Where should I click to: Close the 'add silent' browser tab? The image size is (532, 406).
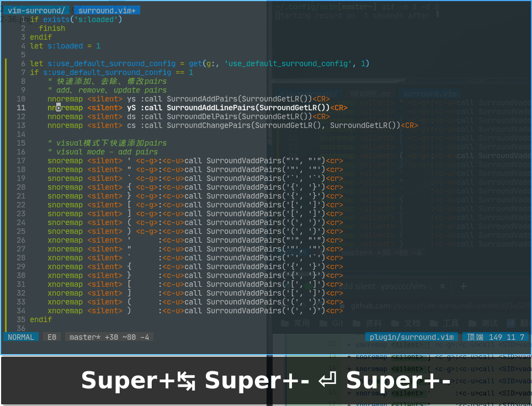click(x=442, y=286)
